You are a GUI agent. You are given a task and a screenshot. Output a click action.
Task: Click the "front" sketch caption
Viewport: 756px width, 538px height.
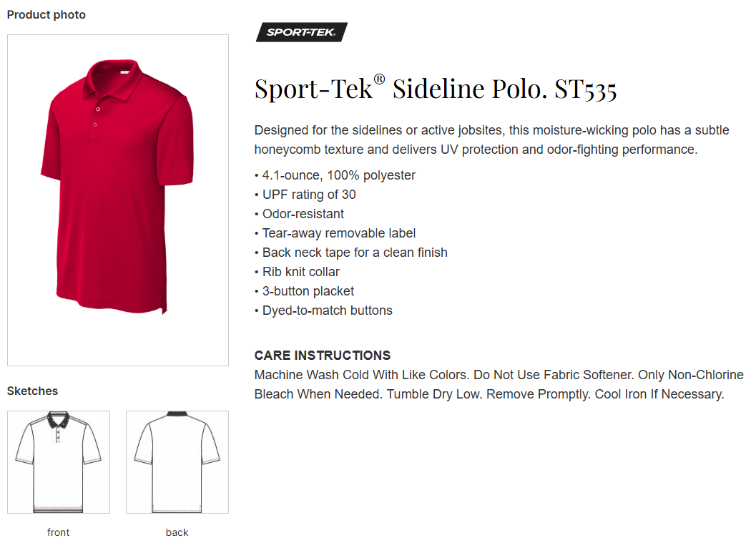(59, 532)
